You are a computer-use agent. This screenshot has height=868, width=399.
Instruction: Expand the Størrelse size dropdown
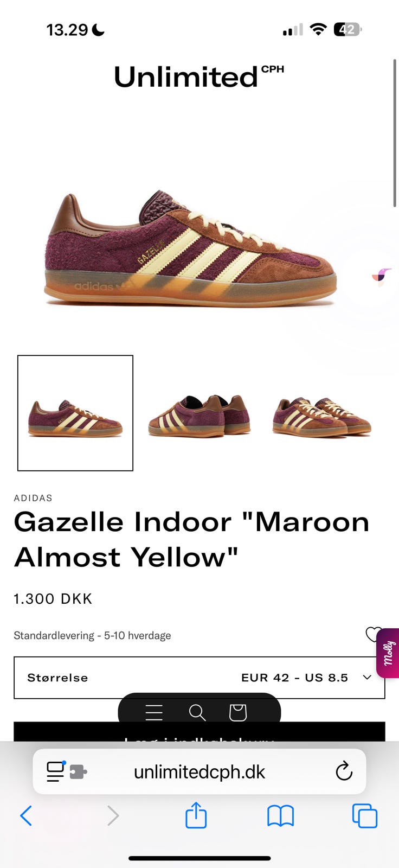[x=200, y=678]
